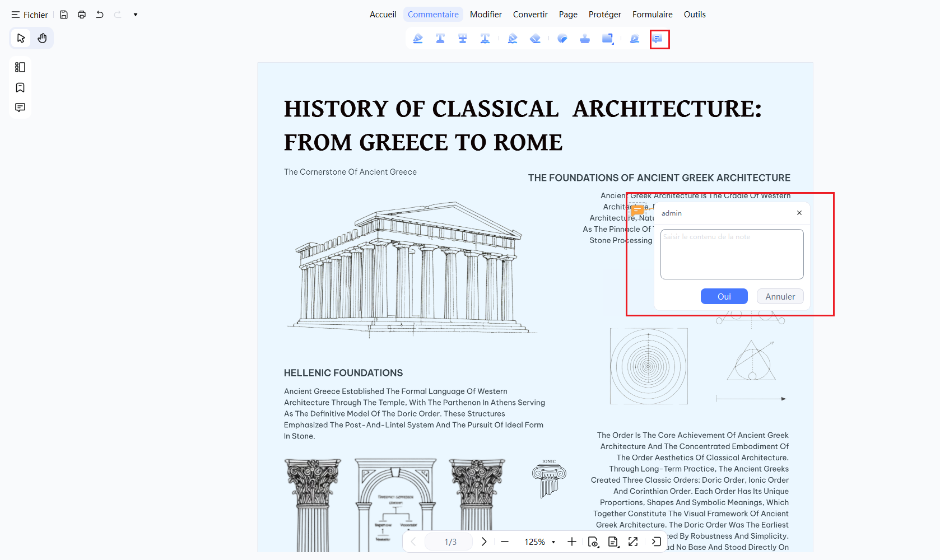Image resolution: width=940 pixels, height=560 pixels.
Task: Activate the arrow selection tool
Action: pyautogui.click(x=21, y=38)
